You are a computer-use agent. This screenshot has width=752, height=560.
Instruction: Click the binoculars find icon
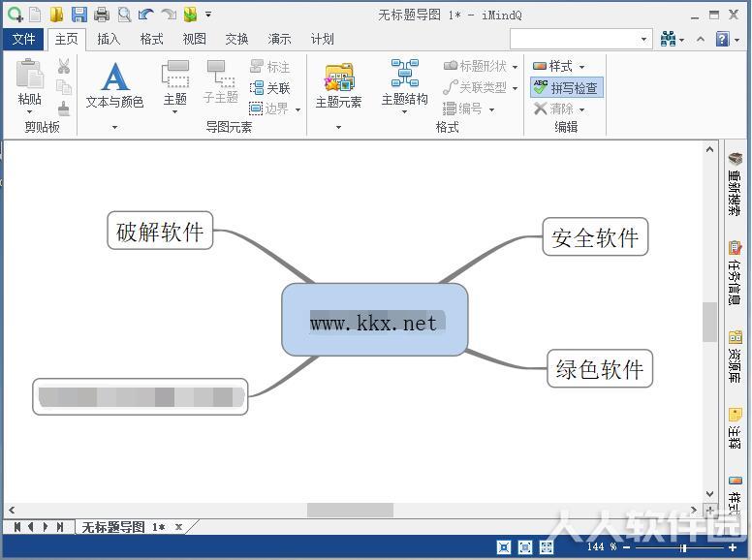click(x=668, y=39)
